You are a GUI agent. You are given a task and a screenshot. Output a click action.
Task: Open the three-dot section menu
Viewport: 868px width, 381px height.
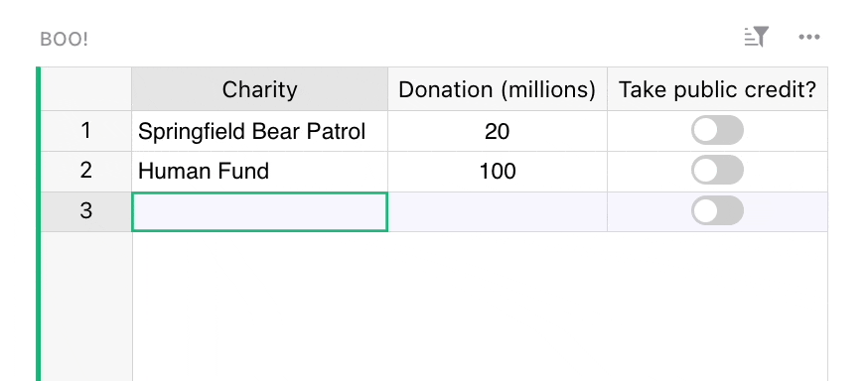point(808,37)
